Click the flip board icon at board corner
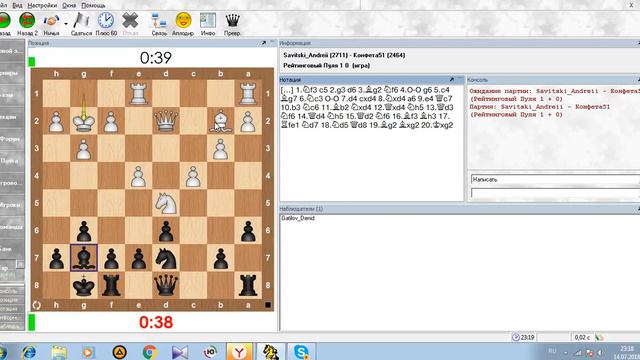 coord(36,305)
